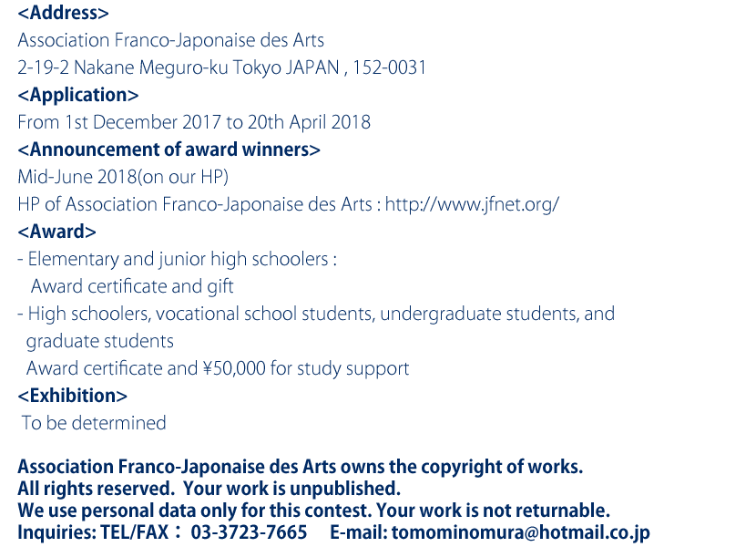Click the 'Award certificate and gift' text
The height and width of the screenshot is (547, 756).
click(x=132, y=287)
